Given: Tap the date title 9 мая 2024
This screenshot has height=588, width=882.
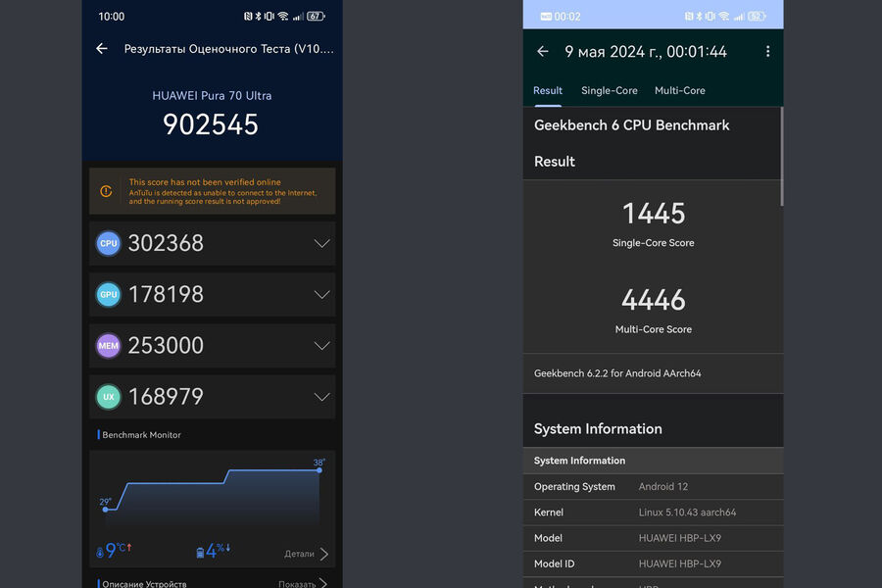Looking at the screenshot, I should tap(645, 52).
